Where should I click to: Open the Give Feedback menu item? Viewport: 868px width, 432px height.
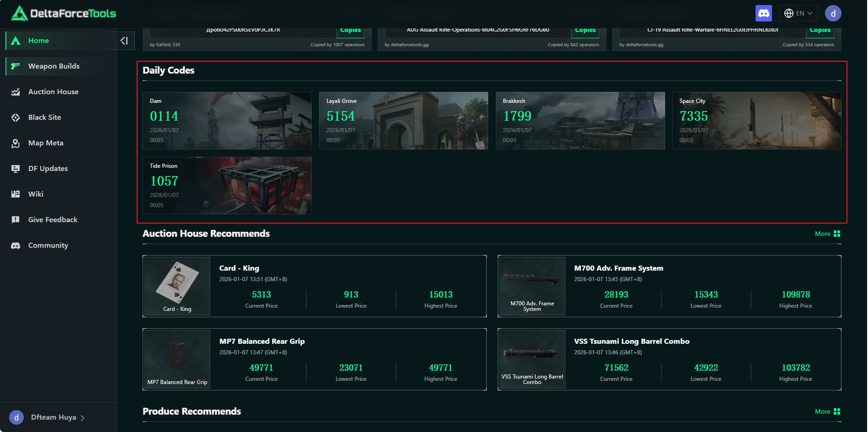click(53, 220)
